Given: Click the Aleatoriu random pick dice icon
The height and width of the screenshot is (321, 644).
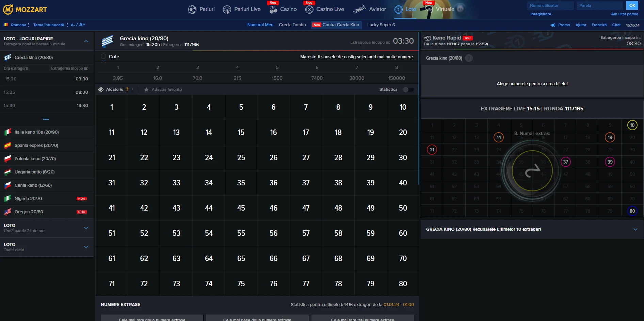Looking at the screenshot, I should point(101,90).
